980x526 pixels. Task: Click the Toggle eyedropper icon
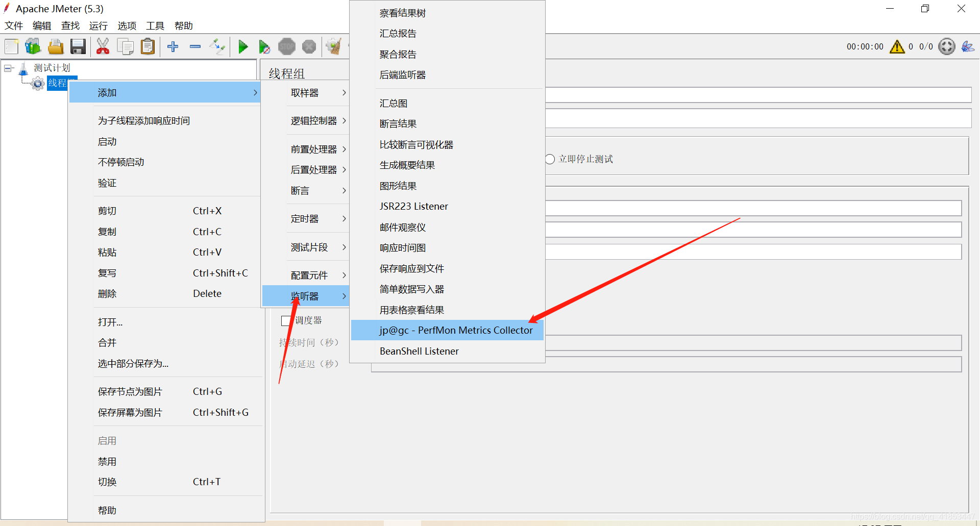(217, 46)
